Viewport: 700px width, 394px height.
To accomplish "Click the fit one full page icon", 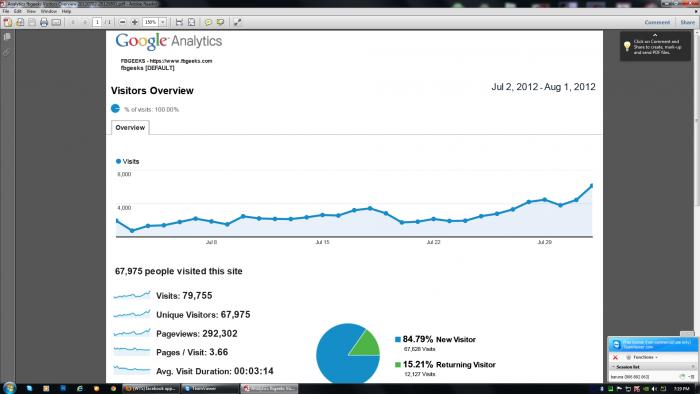I will coord(192,22).
